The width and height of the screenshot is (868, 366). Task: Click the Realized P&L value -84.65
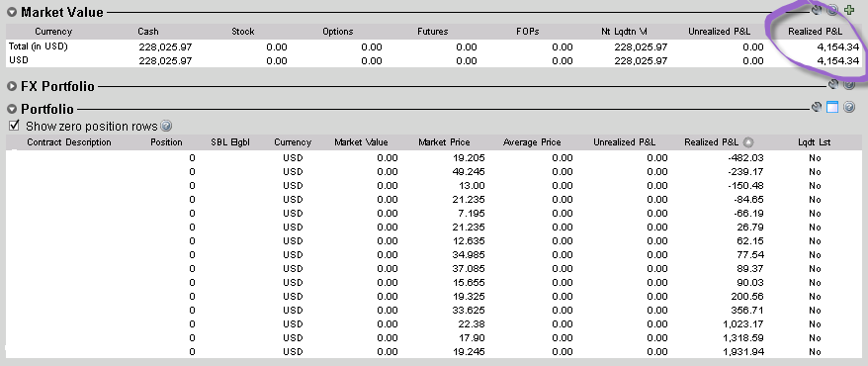(748, 200)
